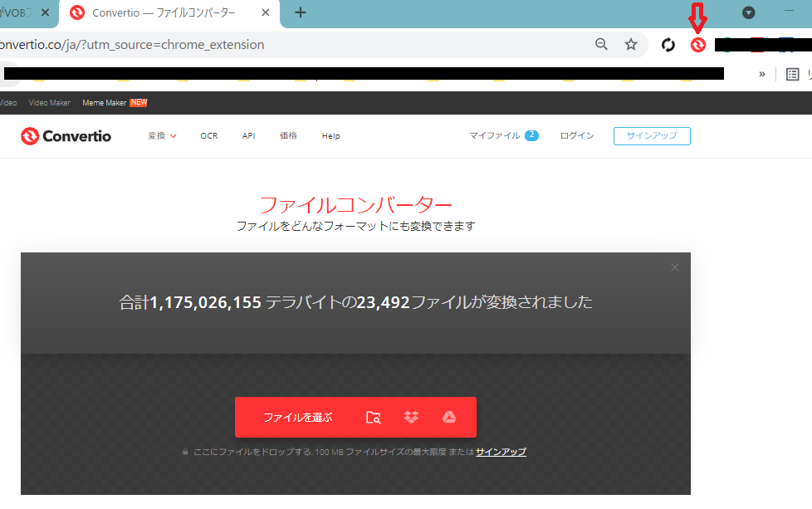Screen dimensions: 812x509
Task: Click the subtitle ファイルをどんなフォーマットにも変換できます
Action: pyautogui.click(x=355, y=227)
